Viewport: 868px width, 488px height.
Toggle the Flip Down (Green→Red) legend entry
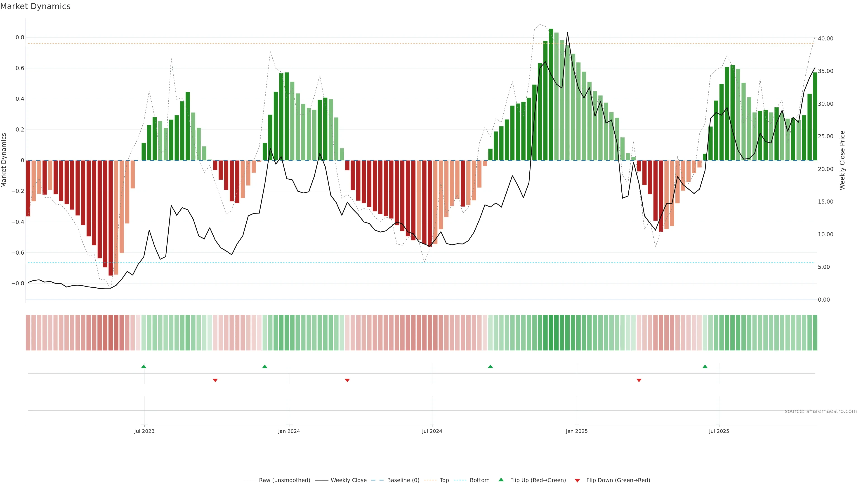tap(618, 480)
